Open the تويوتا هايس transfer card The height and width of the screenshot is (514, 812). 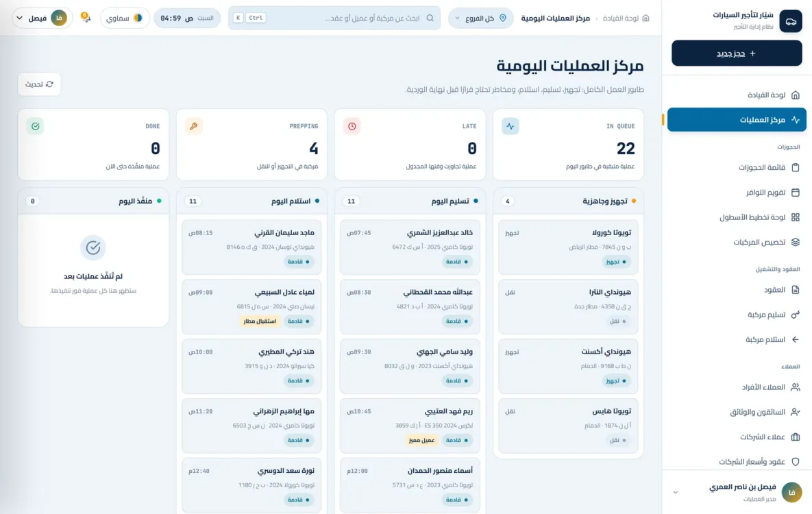(568, 426)
